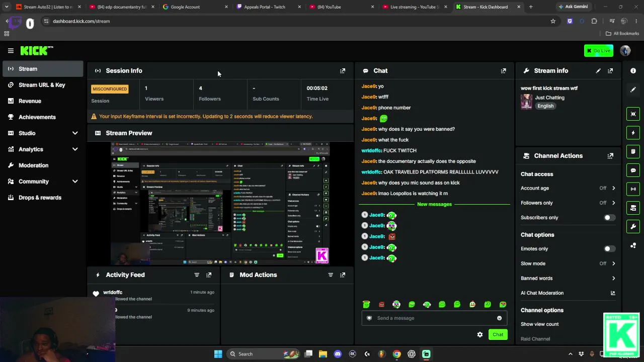
Task: Toggle the lightning activity feed icon in the right sidebar
Action: 633,133
